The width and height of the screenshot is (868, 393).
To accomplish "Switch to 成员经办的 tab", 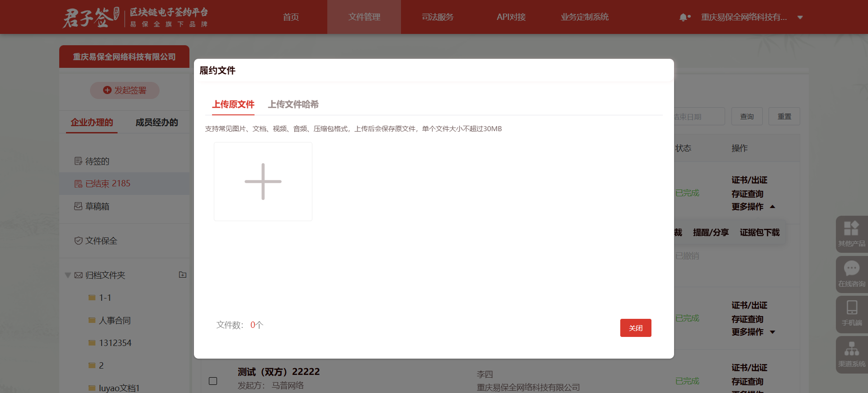I will (x=156, y=123).
